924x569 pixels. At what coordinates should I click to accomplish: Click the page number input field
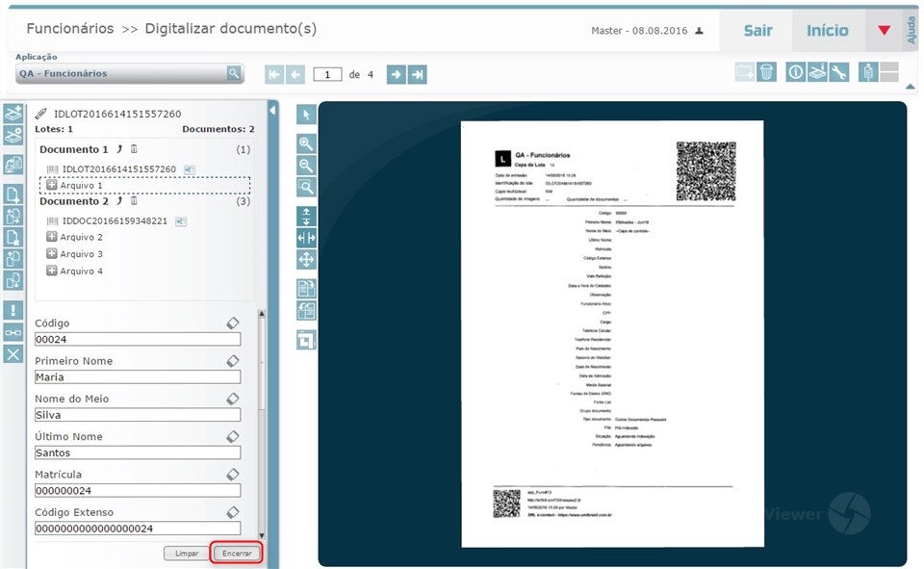click(x=327, y=73)
